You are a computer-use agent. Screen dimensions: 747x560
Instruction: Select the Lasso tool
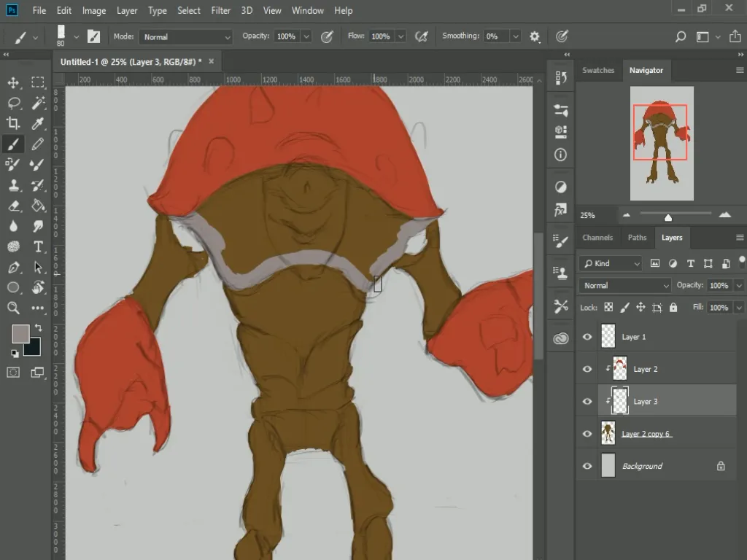(x=13, y=103)
